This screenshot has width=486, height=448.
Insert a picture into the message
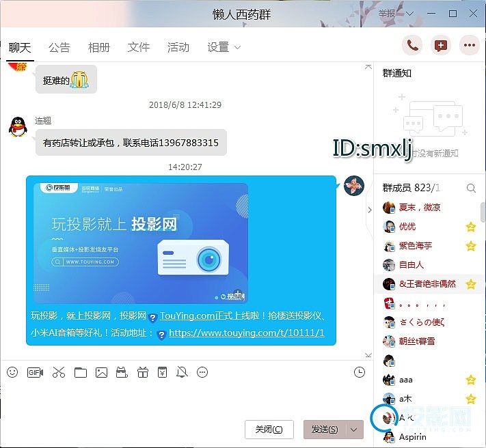[101, 372]
